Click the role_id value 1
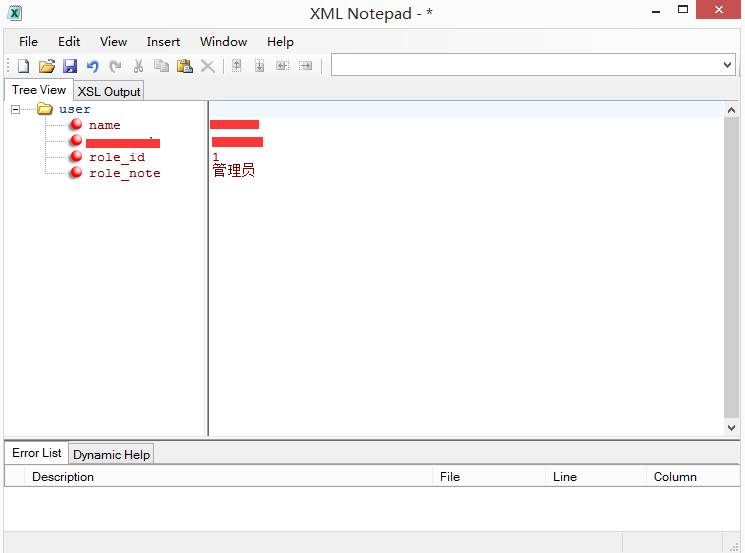This screenshot has height=553, width=745. click(x=216, y=157)
